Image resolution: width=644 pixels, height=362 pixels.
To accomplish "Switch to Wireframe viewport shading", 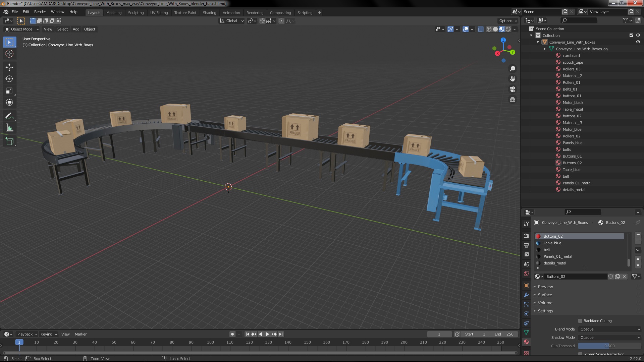I will pyautogui.click(x=489, y=29).
